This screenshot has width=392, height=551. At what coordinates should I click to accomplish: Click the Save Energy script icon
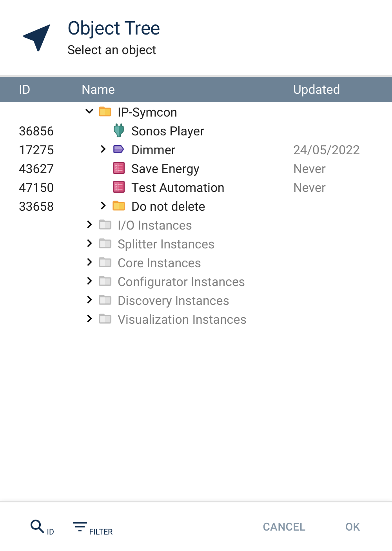point(119,168)
